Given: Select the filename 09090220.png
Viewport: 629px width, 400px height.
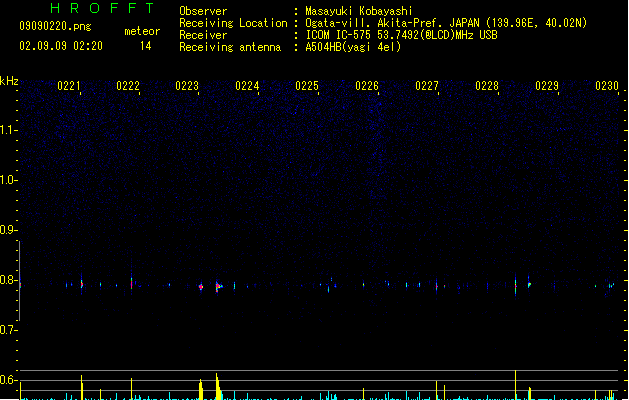Looking at the screenshot, I should (55, 26).
